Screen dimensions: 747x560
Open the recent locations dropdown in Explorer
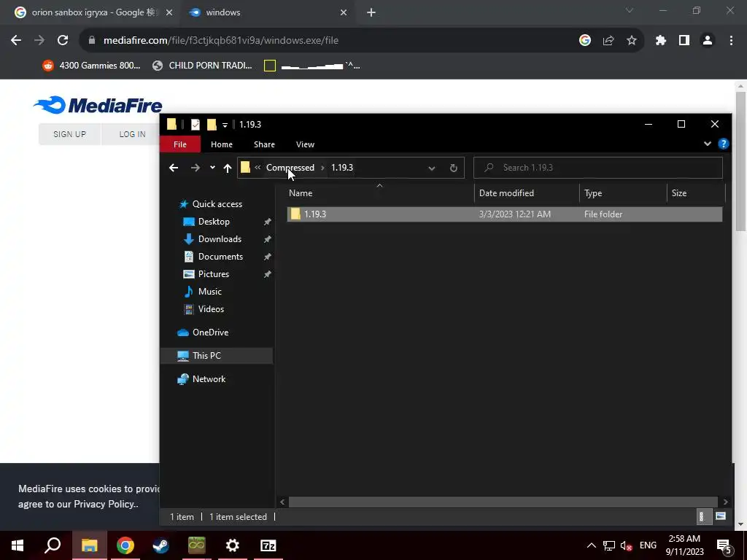212,168
